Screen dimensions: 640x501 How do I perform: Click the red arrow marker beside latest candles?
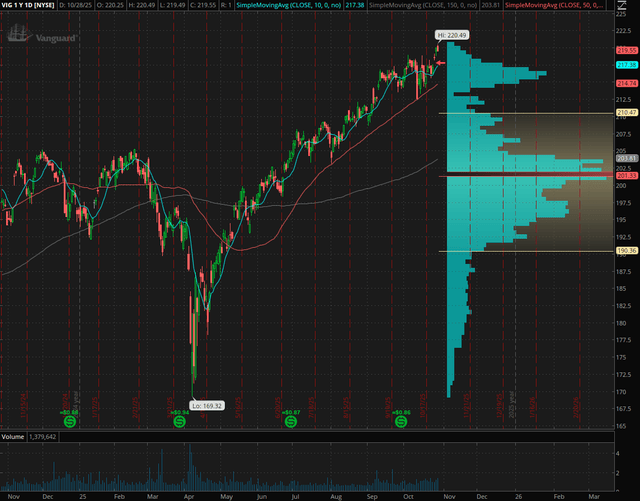click(441, 63)
